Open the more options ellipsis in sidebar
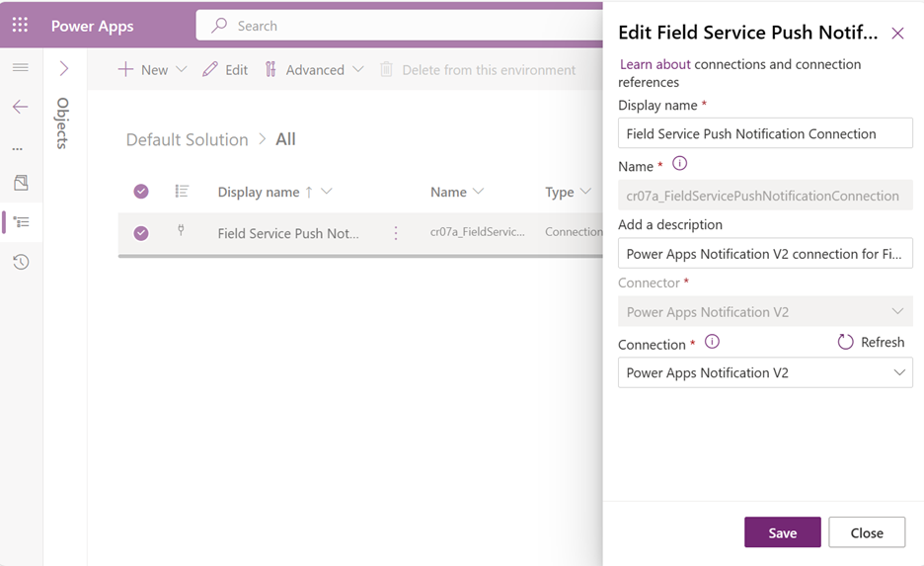This screenshot has width=924, height=566. [x=18, y=148]
